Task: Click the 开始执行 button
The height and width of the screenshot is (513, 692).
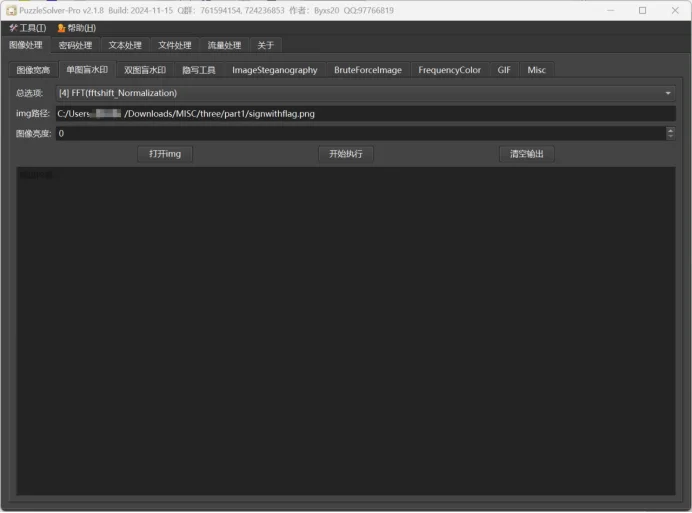Action: (x=346, y=154)
